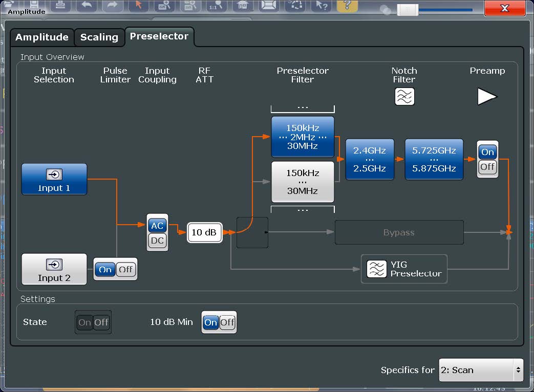
Task: Click the undo arrow in the toolbar
Action: click(x=87, y=6)
